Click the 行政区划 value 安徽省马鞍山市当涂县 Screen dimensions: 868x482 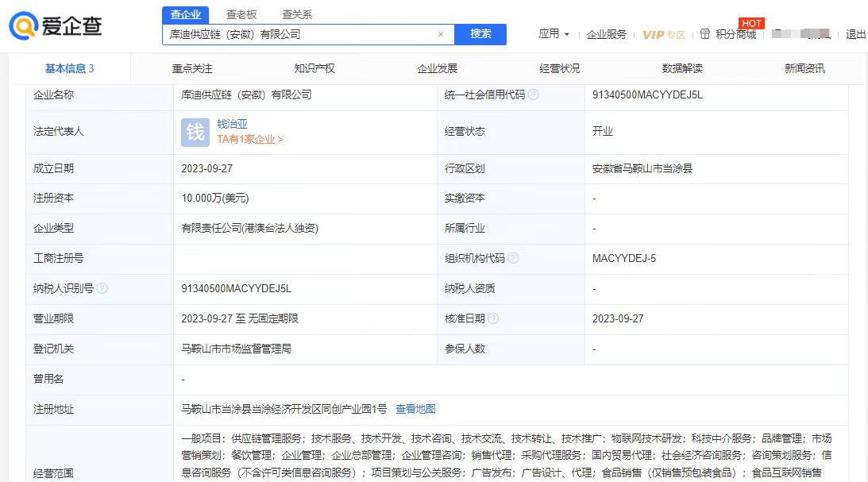[x=642, y=168]
